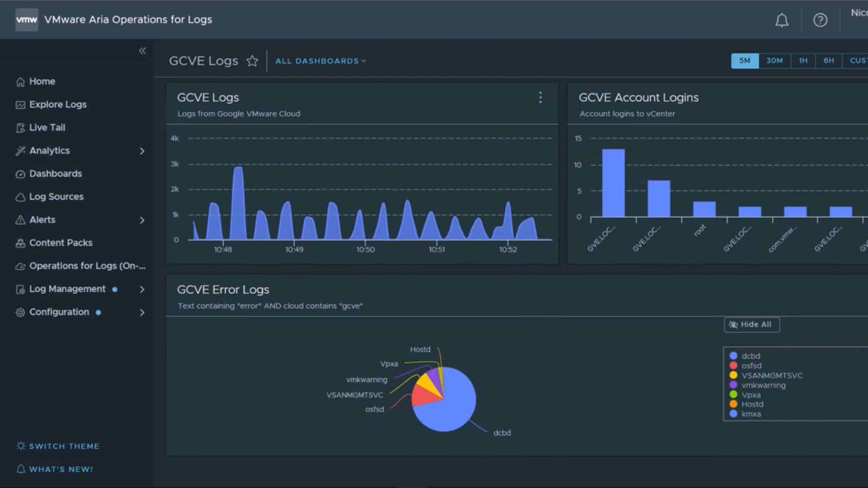The width and height of the screenshot is (868, 488).
Task: Open What's New link
Action: pyautogui.click(x=61, y=469)
